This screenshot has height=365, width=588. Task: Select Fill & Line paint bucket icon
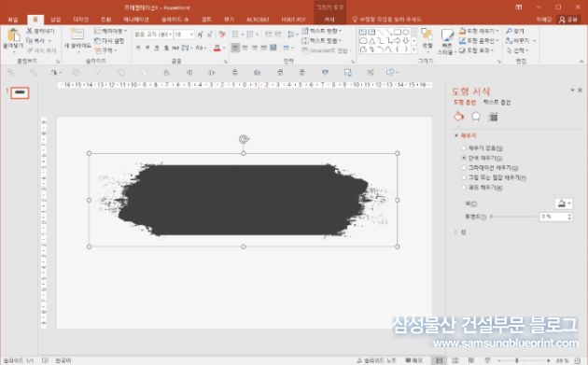tap(458, 117)
